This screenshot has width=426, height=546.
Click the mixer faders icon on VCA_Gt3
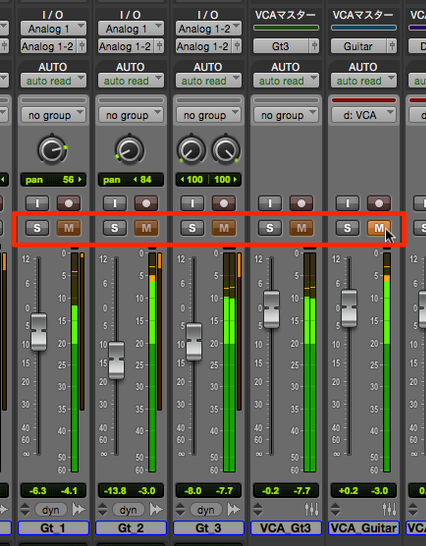(x=312, y=510)
